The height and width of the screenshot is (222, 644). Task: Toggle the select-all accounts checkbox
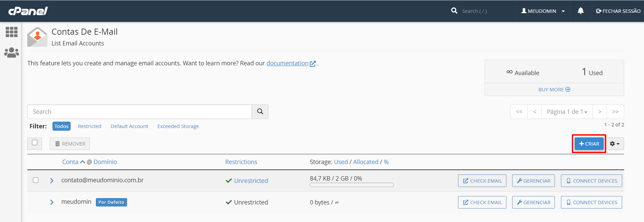click(x=35, y=143)
